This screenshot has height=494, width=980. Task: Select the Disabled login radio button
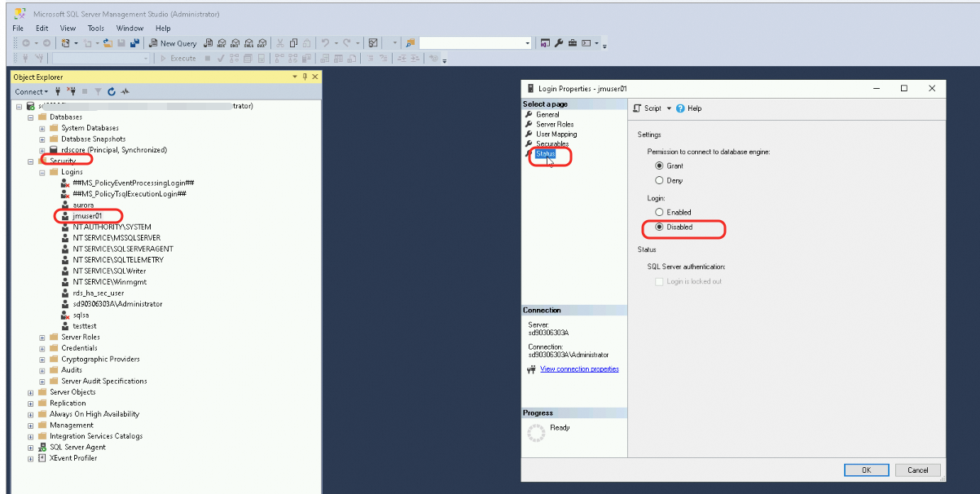[660, 227]
